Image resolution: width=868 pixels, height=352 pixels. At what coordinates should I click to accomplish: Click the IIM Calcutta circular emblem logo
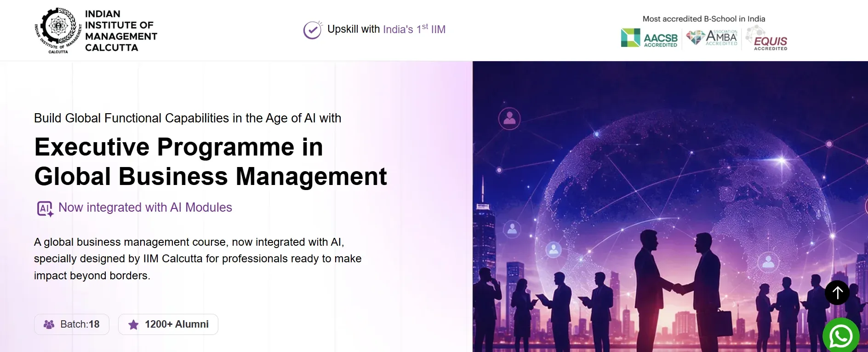pyautogui.click(x=58, y=30)
